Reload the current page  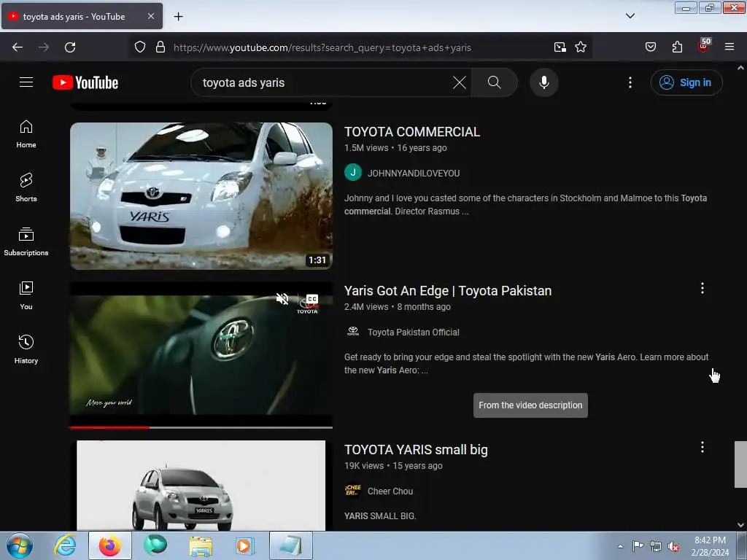(x=70, y=47)
